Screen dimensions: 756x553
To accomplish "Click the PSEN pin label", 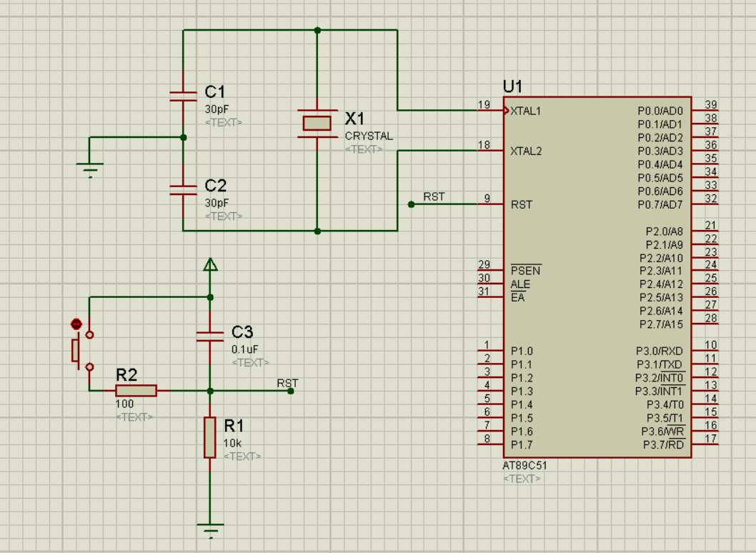I will click(x=526, y=271).
